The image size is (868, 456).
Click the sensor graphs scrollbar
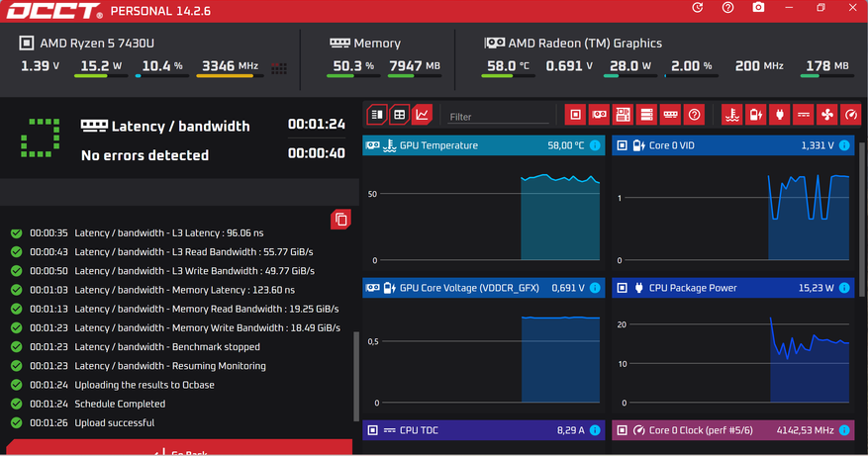click(862, 220)
